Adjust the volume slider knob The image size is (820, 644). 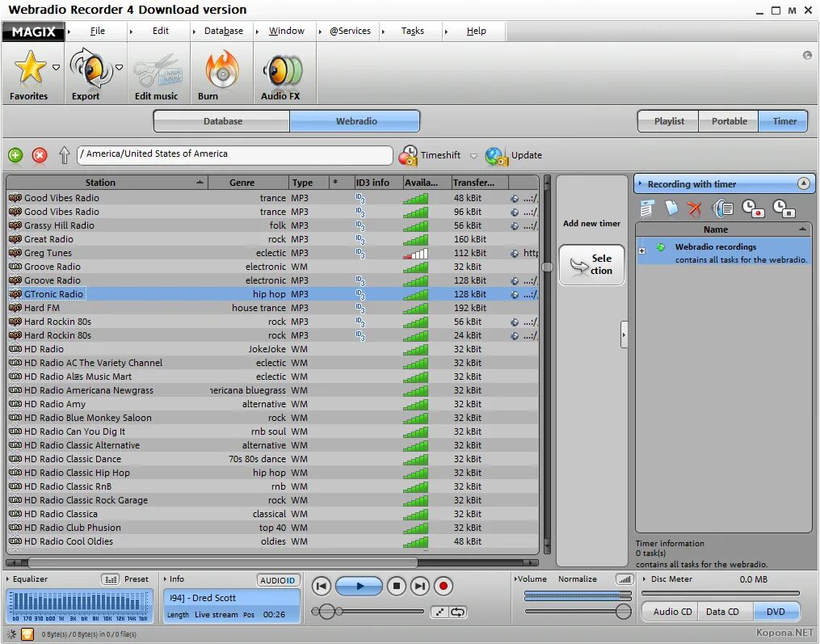tap(623, 611)
